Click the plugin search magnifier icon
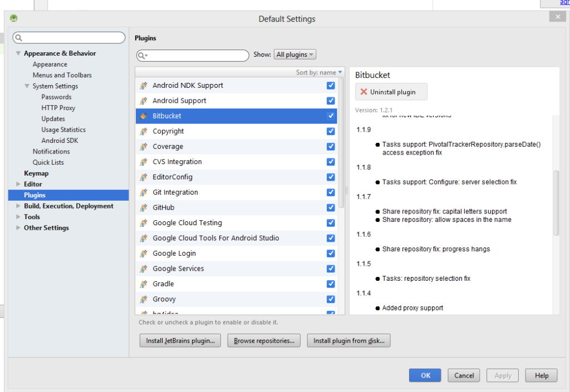This screenshot has height=392, width=570. (x=142, y=56)
